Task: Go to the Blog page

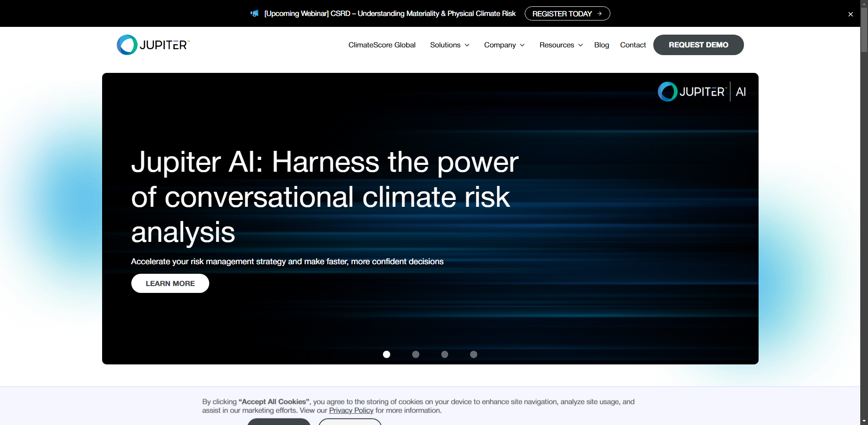Action: (x=601, y=45)
